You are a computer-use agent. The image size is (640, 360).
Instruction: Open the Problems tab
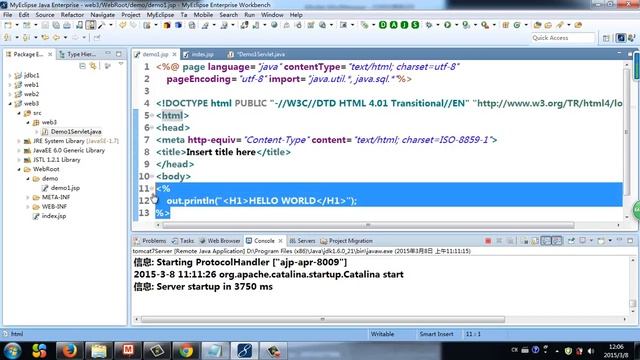pos(150,241)
